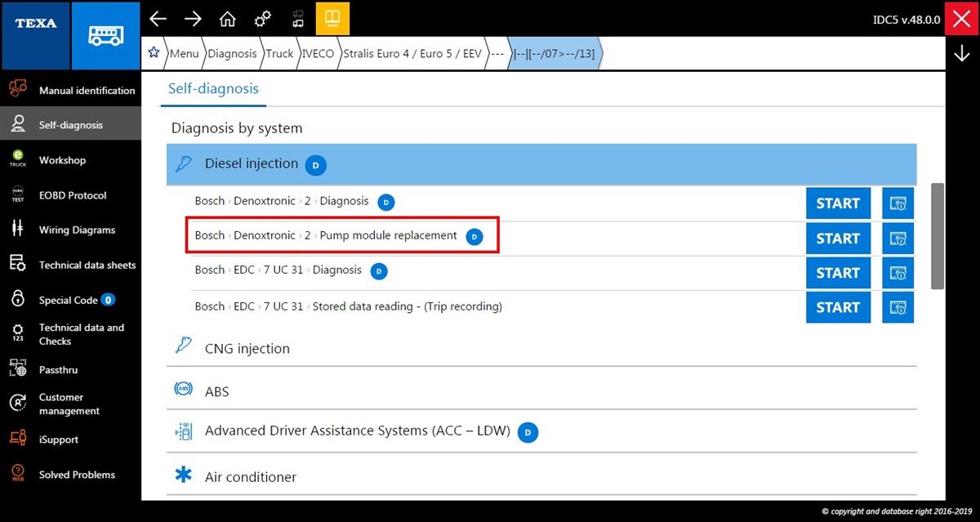Open the settings gears icon
The width and height of the screenshot is (980, 522).
click(263, 19)
